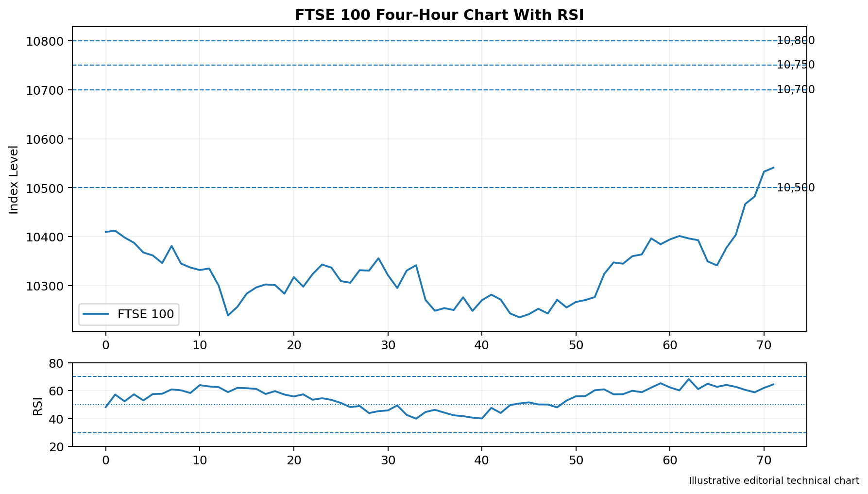
Task: Click the "Illustrative editorial technical chart" footnote
Action: tap(774, 481)
